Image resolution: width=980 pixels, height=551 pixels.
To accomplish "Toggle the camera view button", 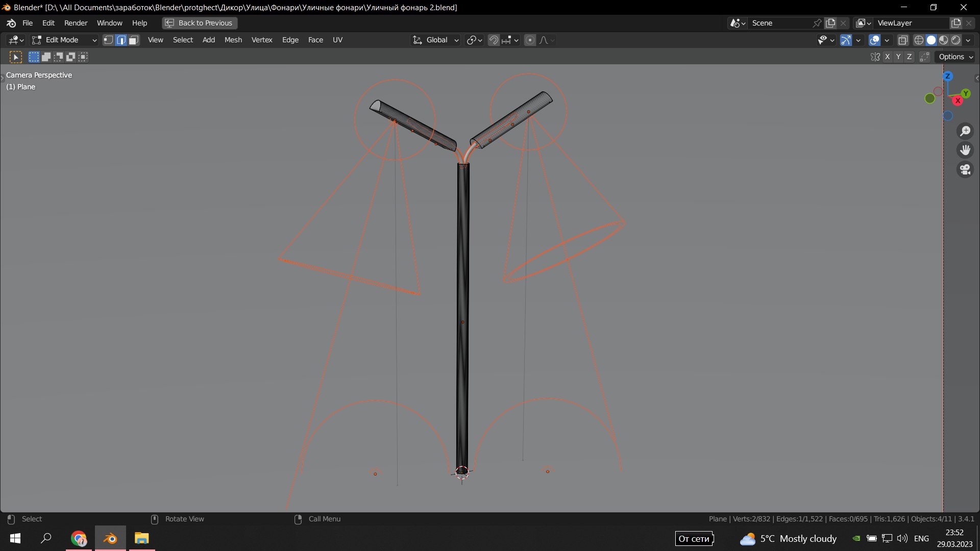I will pos(965,169).
